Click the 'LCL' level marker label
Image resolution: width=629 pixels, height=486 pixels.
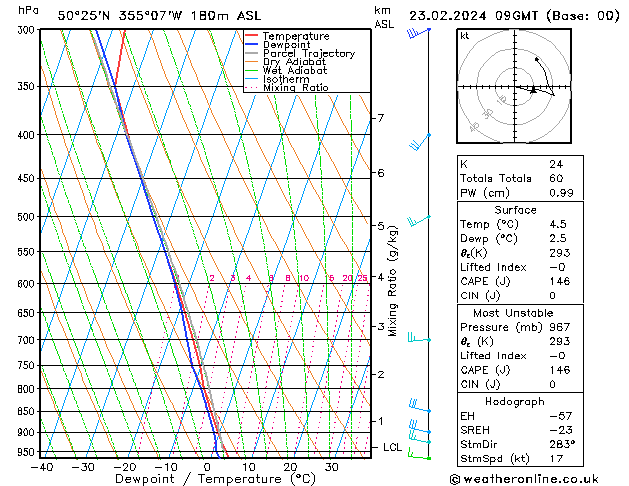click(x=392, y=447)
